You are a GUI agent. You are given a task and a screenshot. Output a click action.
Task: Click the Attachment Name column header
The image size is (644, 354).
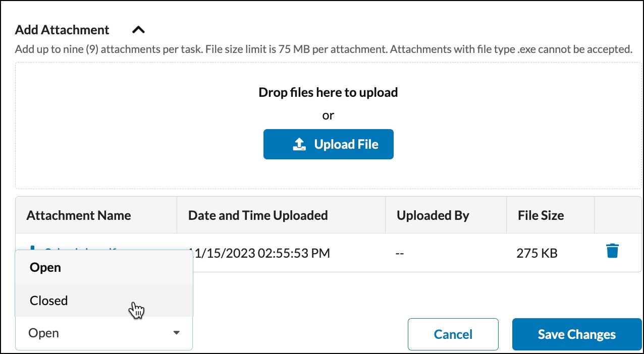click(x=79, y=215)
